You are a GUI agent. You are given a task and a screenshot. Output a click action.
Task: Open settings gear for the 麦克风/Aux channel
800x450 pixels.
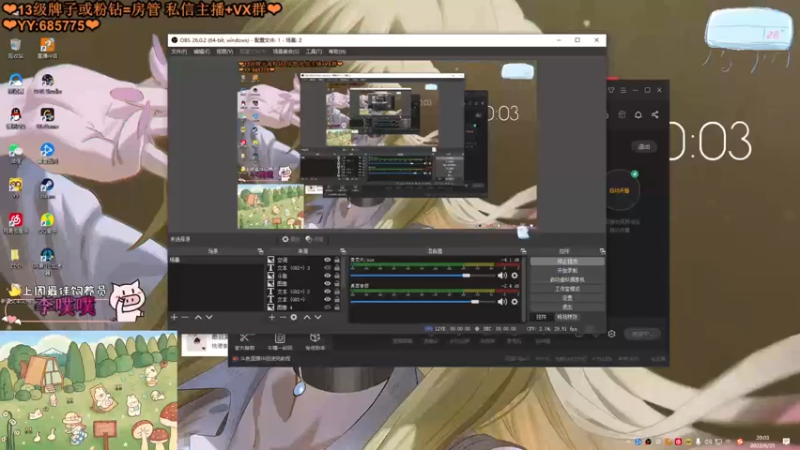tap(514, 276)
